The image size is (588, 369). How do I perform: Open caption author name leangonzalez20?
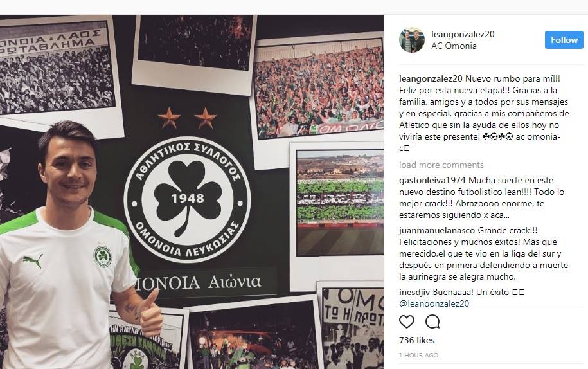click(431, 78)
